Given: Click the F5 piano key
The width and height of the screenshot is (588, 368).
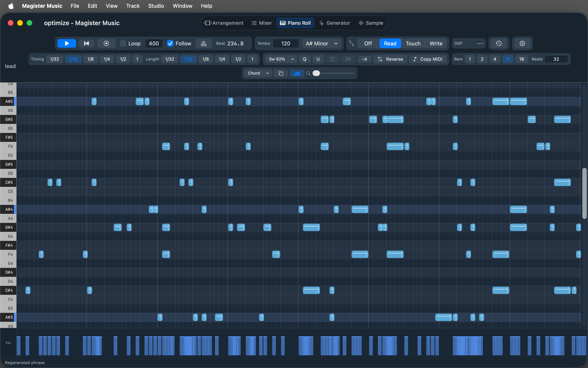Looking at the screenshot, I should tap(8, 146).
